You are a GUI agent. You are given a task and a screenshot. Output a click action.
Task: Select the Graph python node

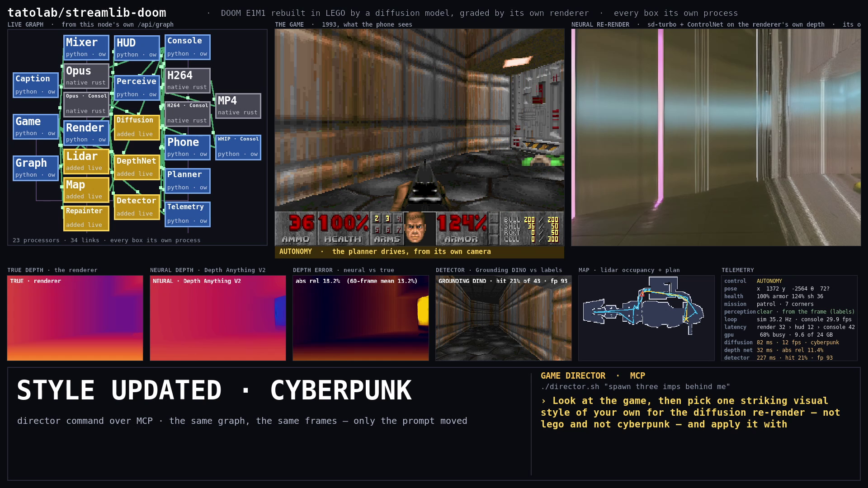click(36, 168)
